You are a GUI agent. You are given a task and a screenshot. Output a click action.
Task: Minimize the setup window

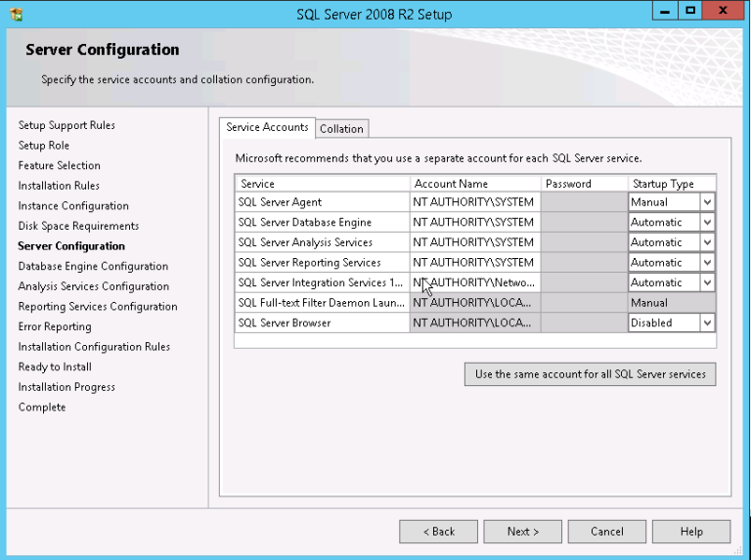click(x=665, y=11)
